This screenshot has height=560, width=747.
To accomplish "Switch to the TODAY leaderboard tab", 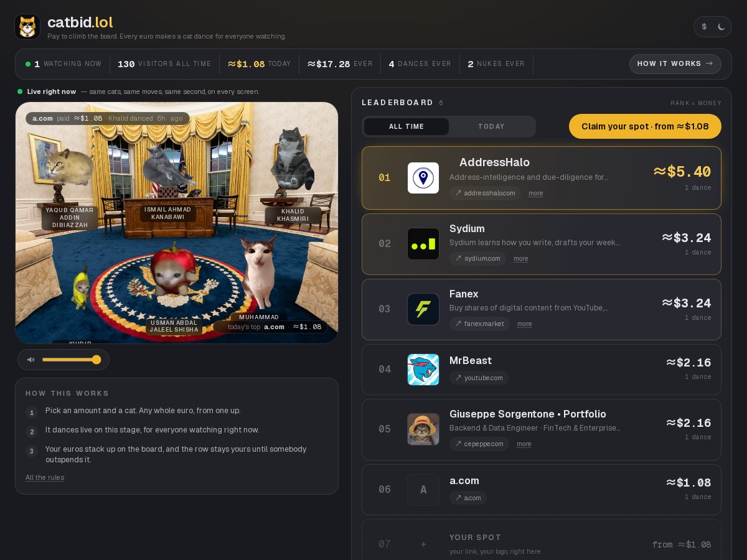I will coord(491,126).
